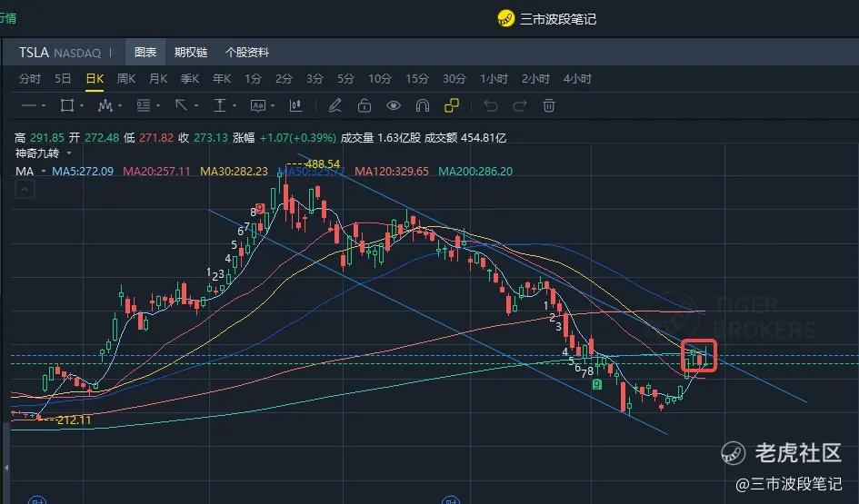Screen dimensions: 859x504
Task: Click the 三市波段笔记 avatar icon
Action: (505, 18)
